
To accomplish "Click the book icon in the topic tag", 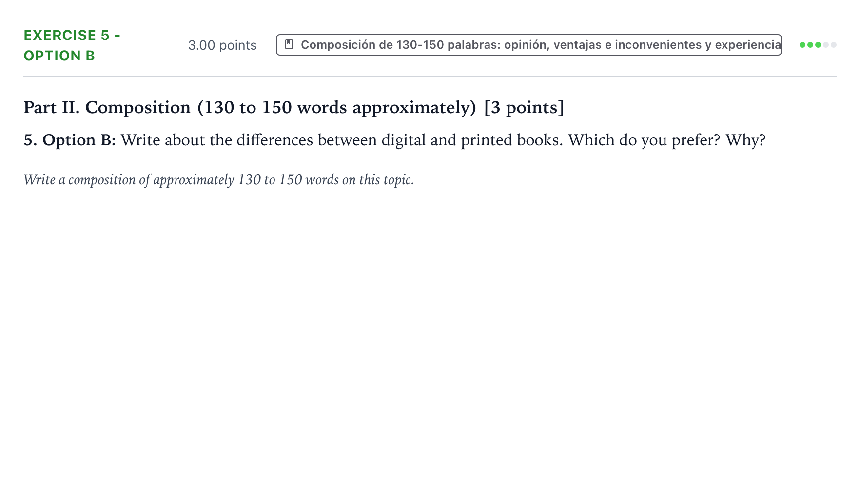I will pos(289,45).
